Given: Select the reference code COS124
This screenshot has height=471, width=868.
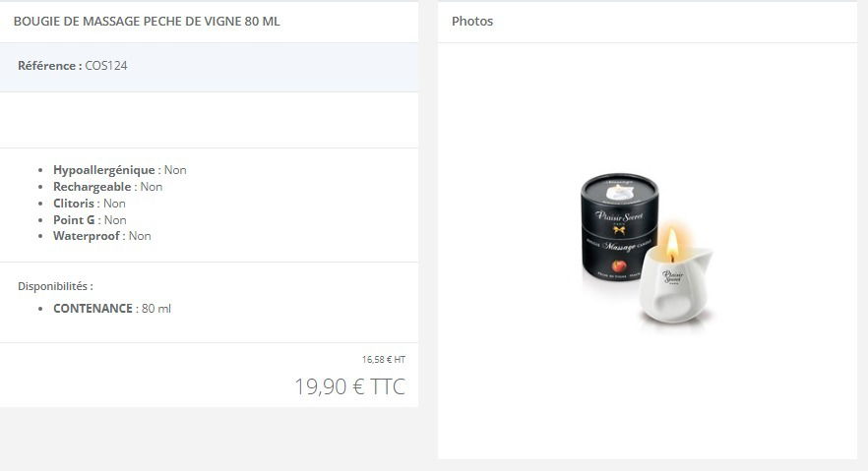Looking at the screenshot, I should [105, 65].
